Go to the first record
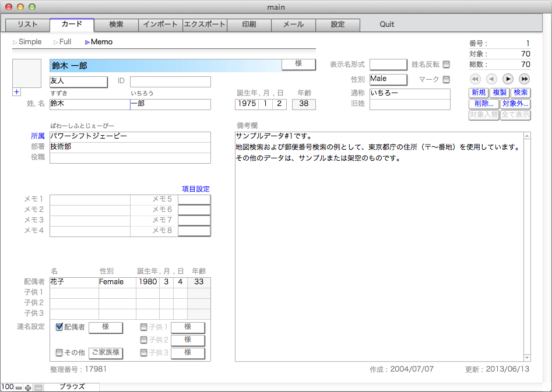 (x=475, y=79)
